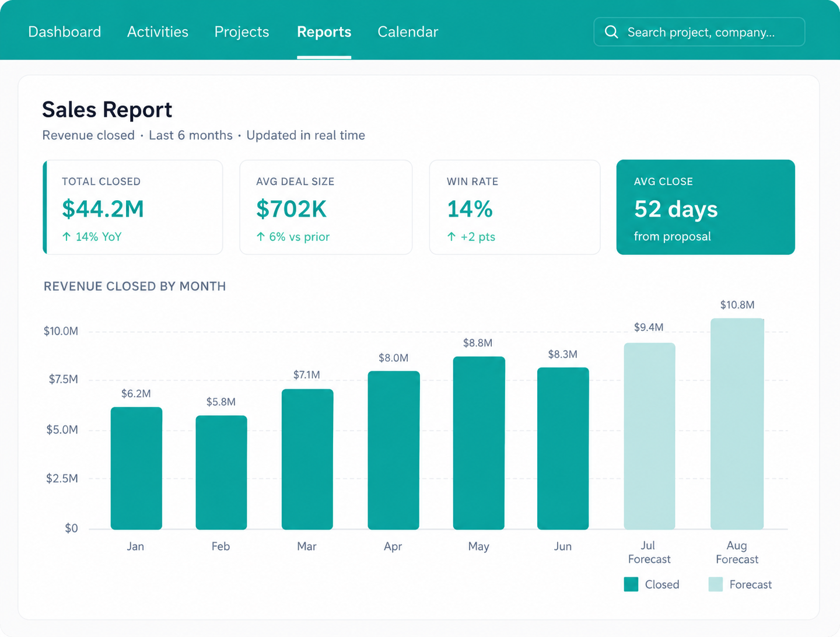Image resolution: width=840 pixels, height=637 pixels.
Task: Click the $0 axis label
Action: [71, 528]
